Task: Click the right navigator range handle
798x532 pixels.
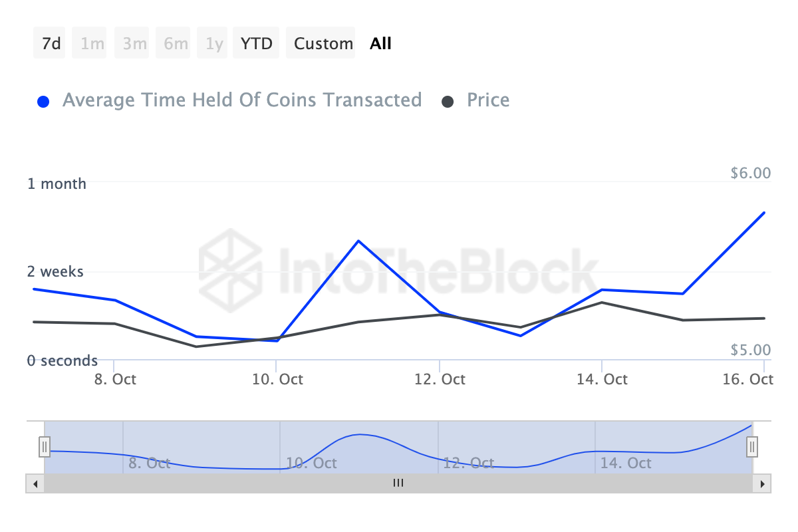Action: (x=752, y=446)
